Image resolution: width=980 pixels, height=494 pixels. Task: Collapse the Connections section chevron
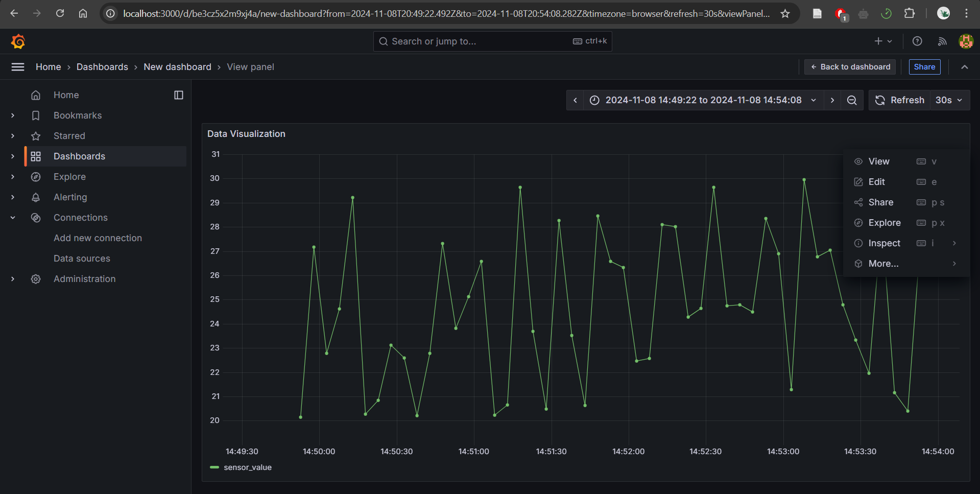[13, 218]
